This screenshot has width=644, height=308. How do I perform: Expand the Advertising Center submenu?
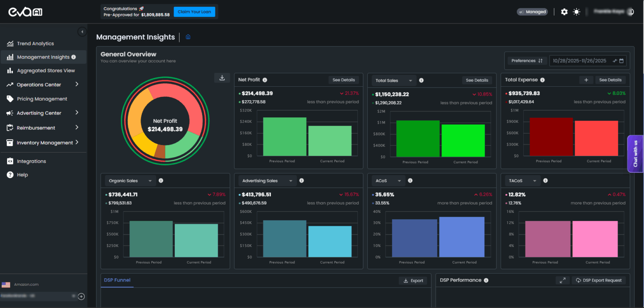pos(77,113)
